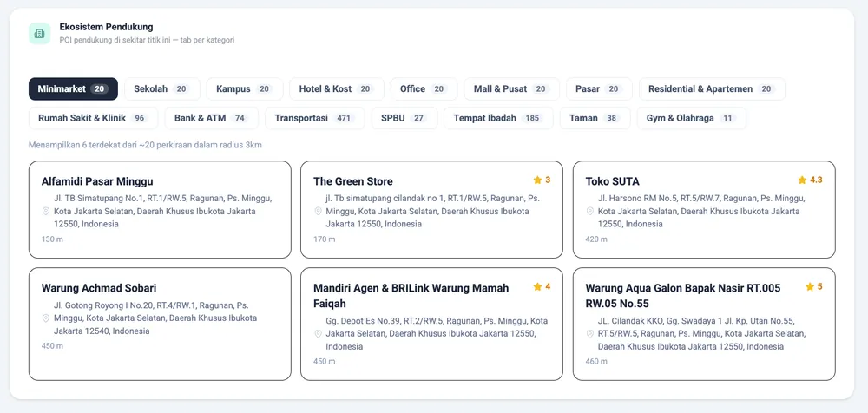Screen dimensions: 868x413
Task: Click the 'Menampilkan 6 terdekat' summary text
Action: click(145, 145)
